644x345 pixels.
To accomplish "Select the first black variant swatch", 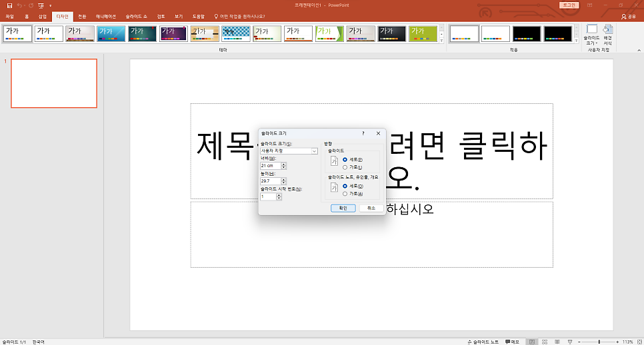I will point(527,34).
